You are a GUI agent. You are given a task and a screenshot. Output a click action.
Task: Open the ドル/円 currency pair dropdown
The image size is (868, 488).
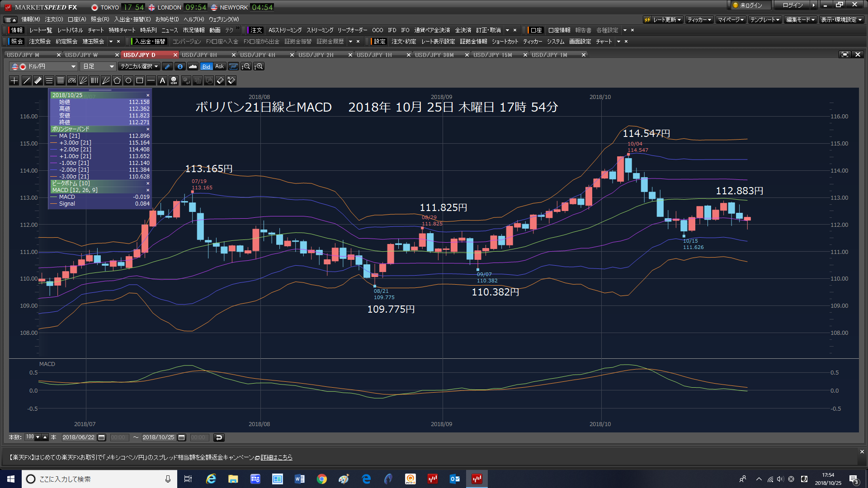point(43,66)
